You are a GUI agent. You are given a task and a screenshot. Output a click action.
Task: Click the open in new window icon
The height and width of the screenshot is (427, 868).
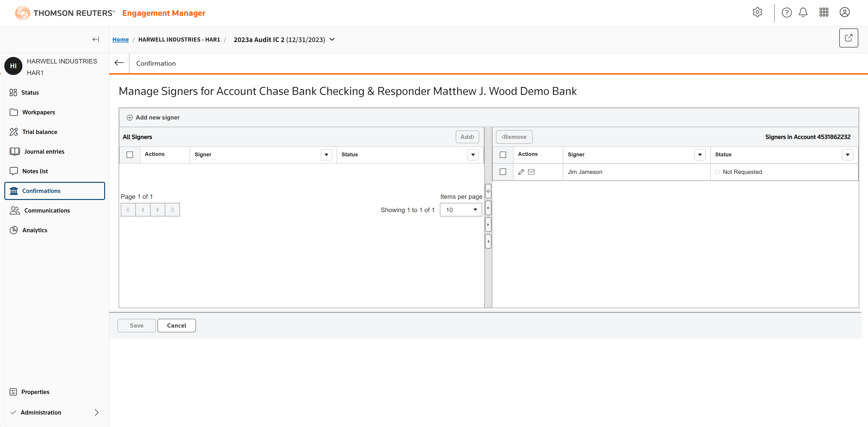tap(848, 38)
